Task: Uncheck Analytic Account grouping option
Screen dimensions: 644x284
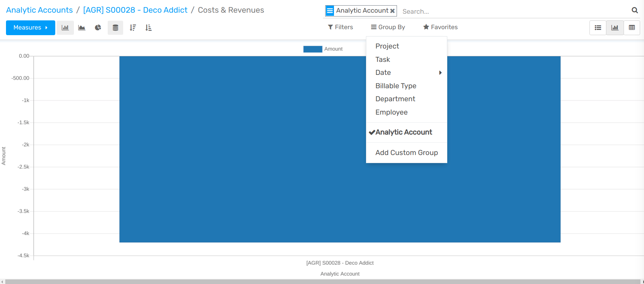Action: point(403,132)
